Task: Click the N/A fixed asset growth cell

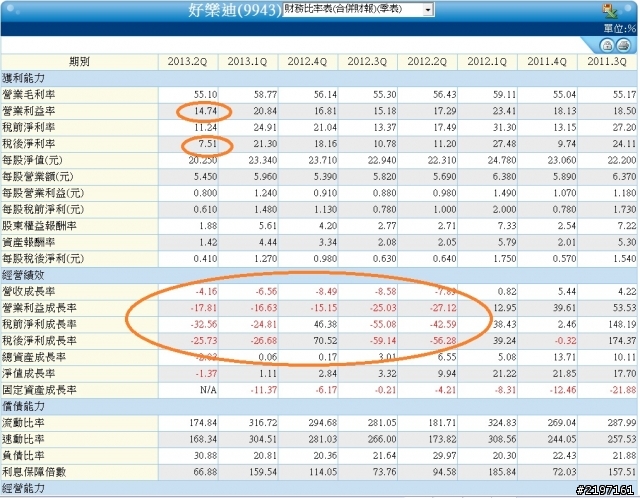Action: (x=208, y=390)
